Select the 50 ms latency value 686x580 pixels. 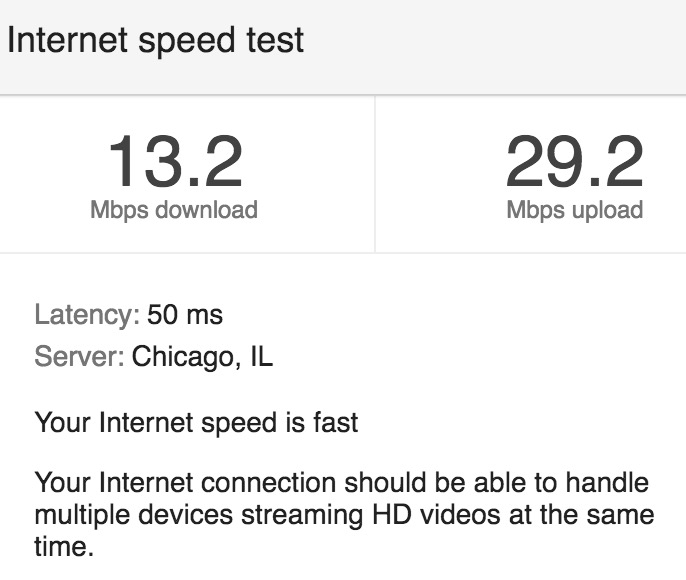[x=185, y=316]
